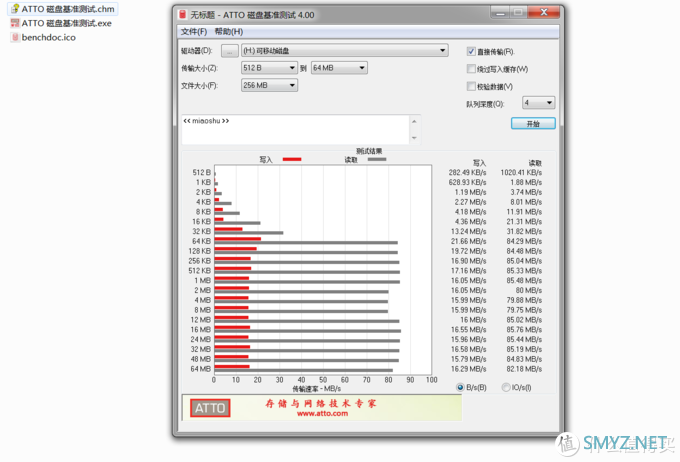Click the 21.66 MB/s write value

click(468, 241)
